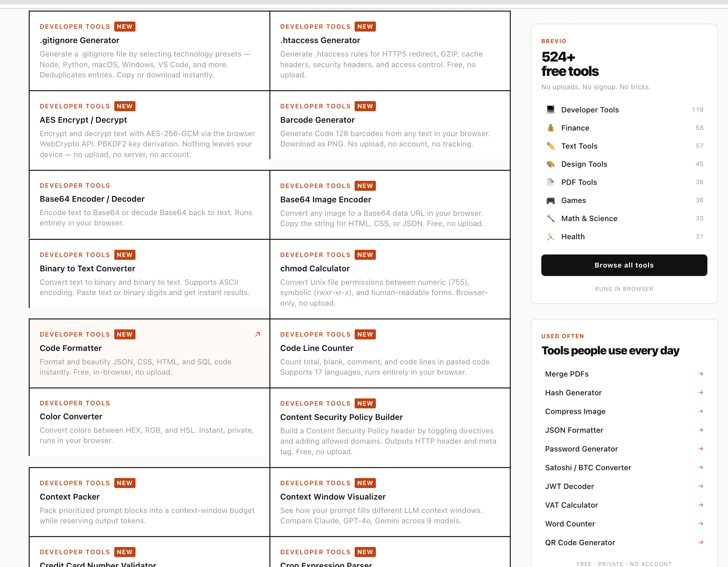Go to JWT Decoder from Used Often
This screenshot has width=728, height=567.
pyautogui.click(x=624, y=486)
